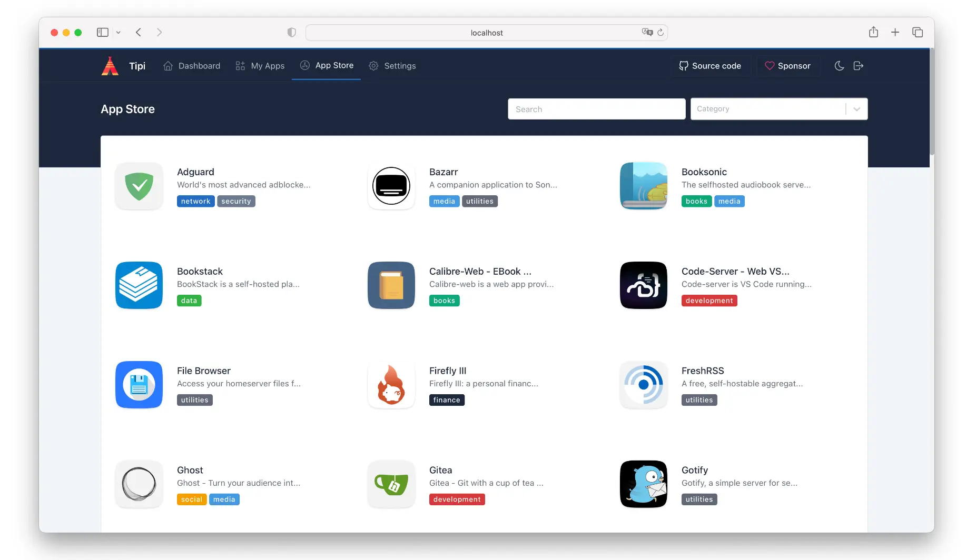The height and width of the screenshot is (560, 966).
Task: Click the App Store page heading
Action: click(x=128, y=109)
